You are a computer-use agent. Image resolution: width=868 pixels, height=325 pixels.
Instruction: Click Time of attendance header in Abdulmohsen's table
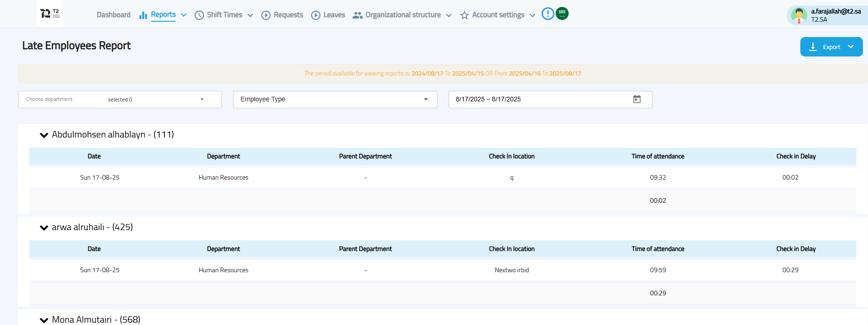coord(658,156)
